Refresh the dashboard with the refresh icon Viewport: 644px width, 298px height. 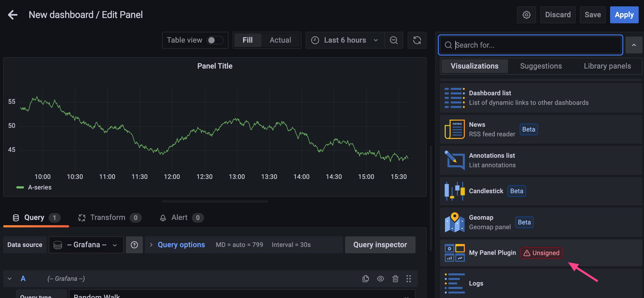click(417, 40)
